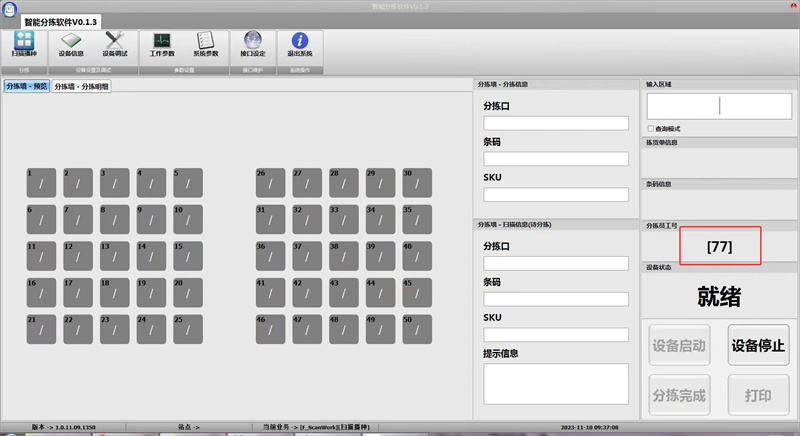Select sorting slot number 21
The image size is (800, 436).
[41, 329]
